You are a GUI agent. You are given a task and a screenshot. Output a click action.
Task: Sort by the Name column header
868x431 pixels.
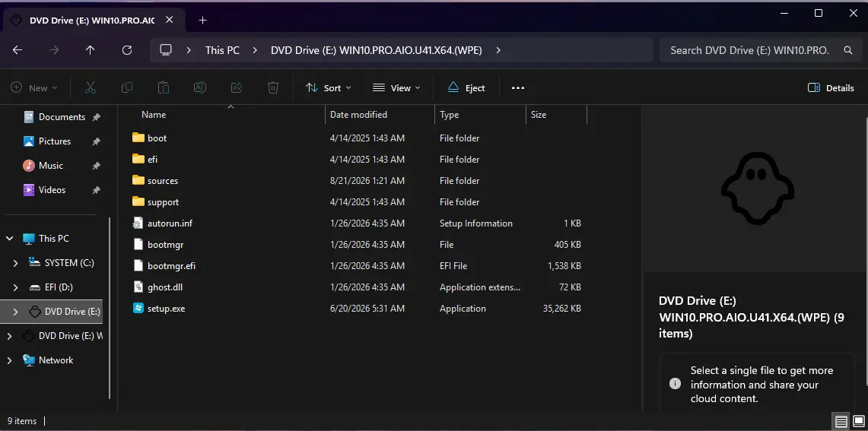(x=154, y=115)
